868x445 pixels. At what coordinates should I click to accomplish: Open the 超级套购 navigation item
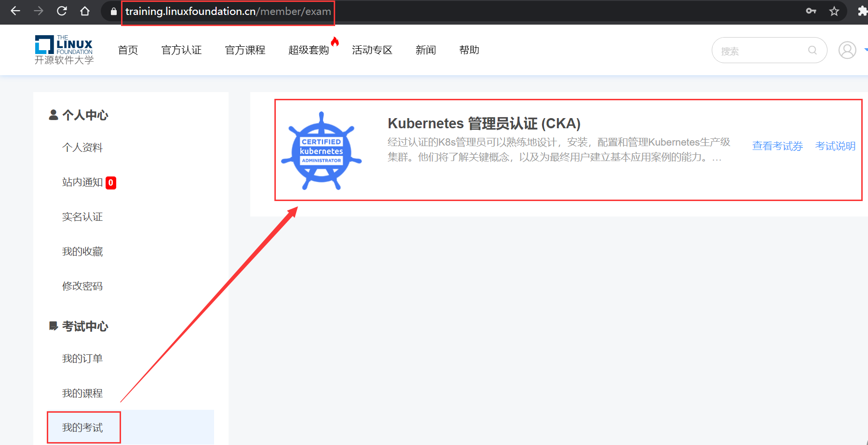click(309, 50)
